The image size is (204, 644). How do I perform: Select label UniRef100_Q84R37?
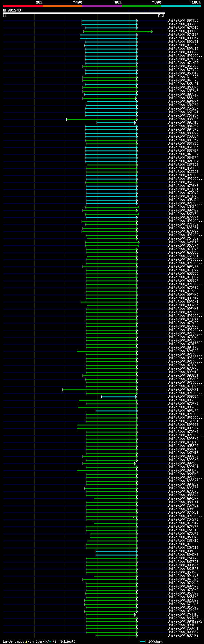183,126
